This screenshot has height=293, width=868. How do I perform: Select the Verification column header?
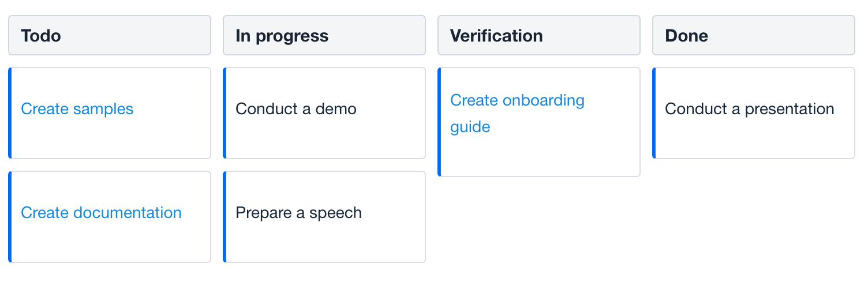point(539,35)
